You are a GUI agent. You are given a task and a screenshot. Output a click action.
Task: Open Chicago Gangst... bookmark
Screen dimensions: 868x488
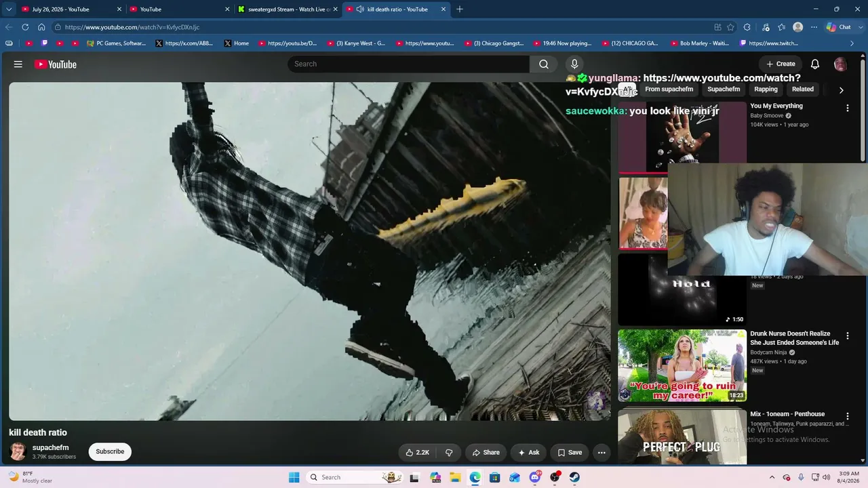point(494,43)
